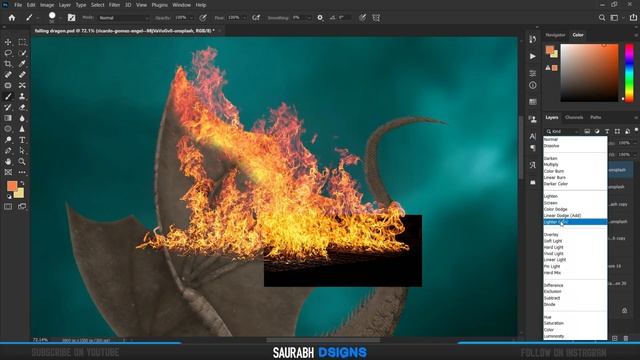Open the Info panel icon
The image size is (640, 360).
(533, 85)
